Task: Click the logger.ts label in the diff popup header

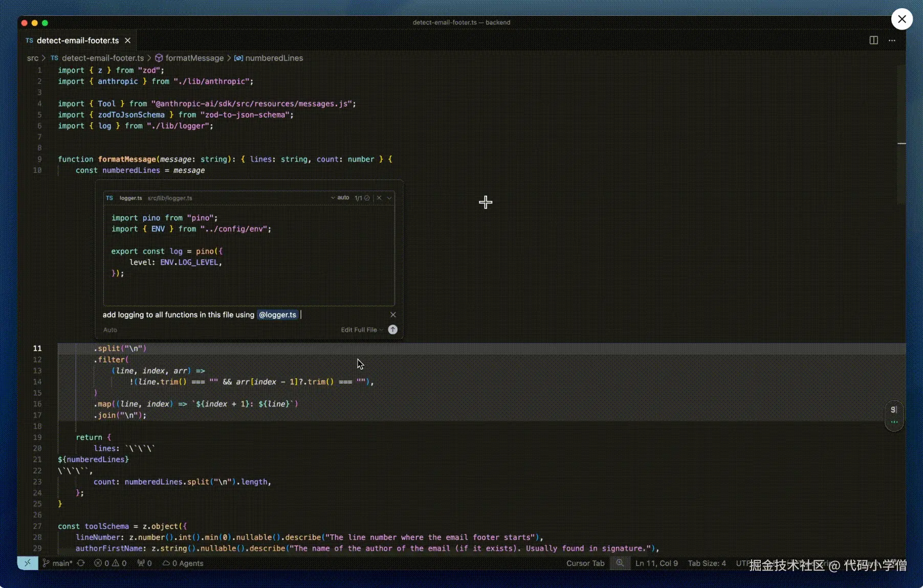Action: [x=131, y=198]
